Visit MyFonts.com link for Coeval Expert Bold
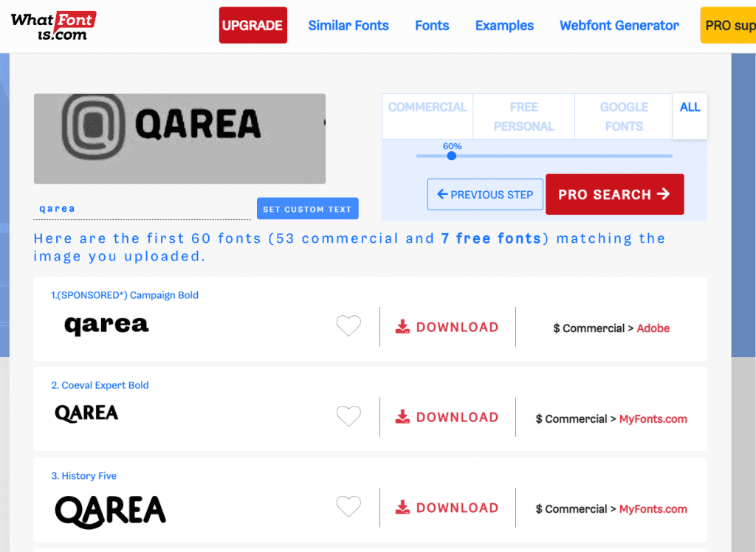This screenshot has height=552, width=756. 653,419
